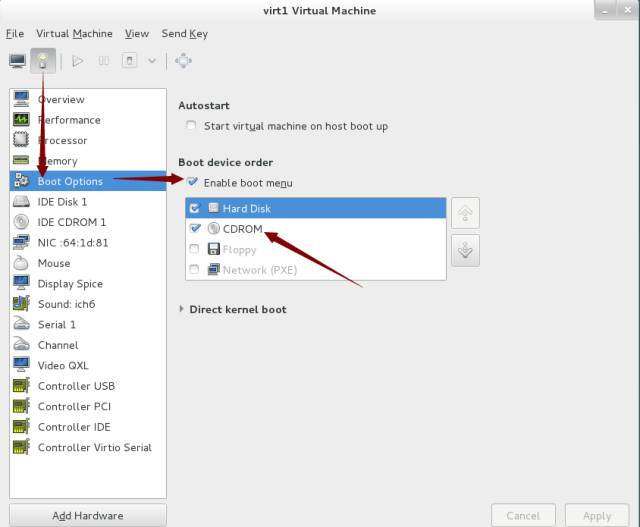Screen dimensions: 640x527
Task: Select Controller USB
Action: [x=88, y=386]
